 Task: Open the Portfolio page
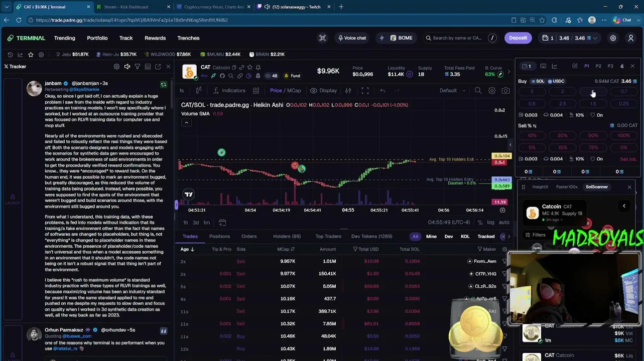click(97, 38)
